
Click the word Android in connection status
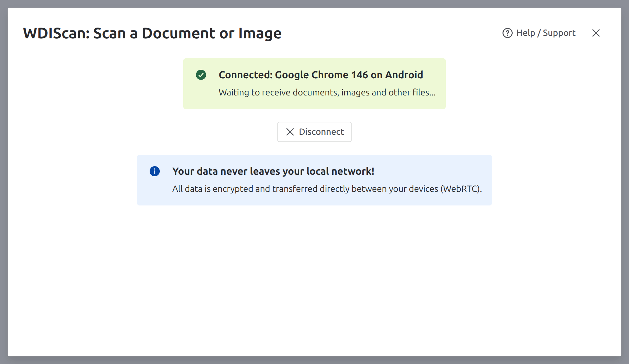[x=404, y=75]
